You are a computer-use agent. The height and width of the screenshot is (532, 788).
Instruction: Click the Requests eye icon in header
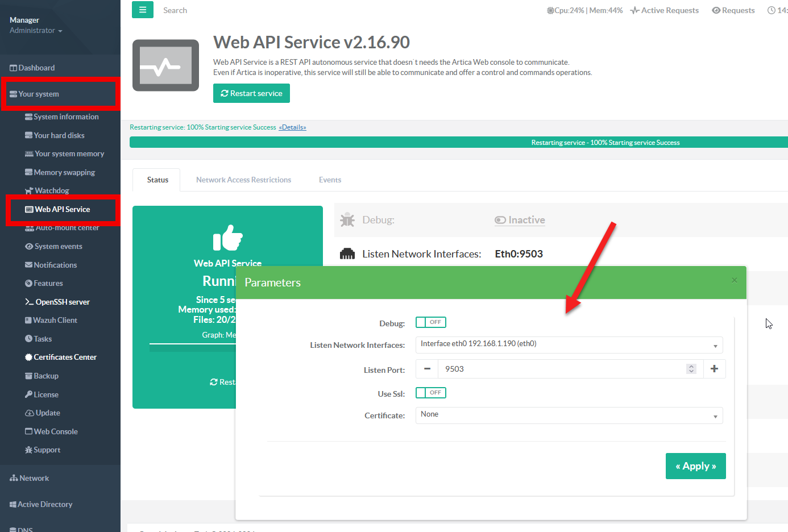point(716,10)
